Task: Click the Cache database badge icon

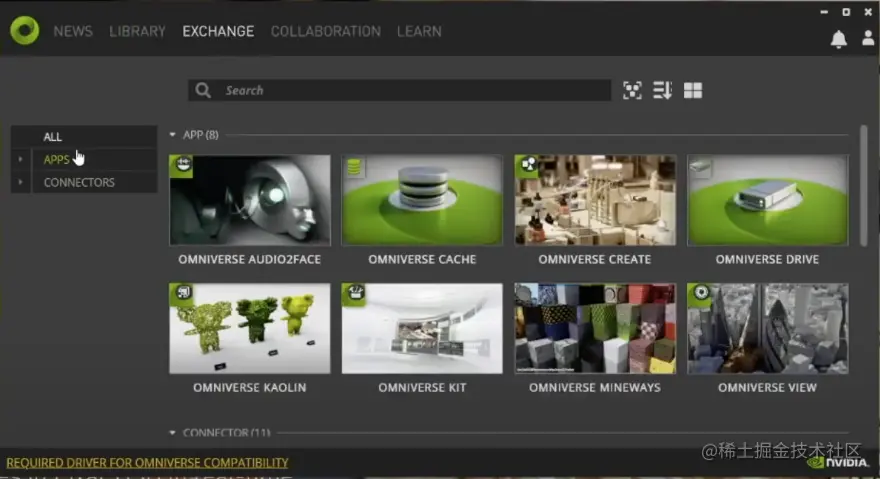Action: pos(354,166)
